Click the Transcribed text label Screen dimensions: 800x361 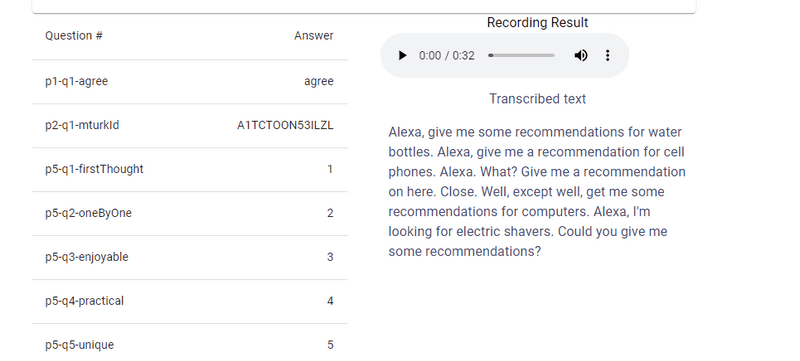coord(538,99)
